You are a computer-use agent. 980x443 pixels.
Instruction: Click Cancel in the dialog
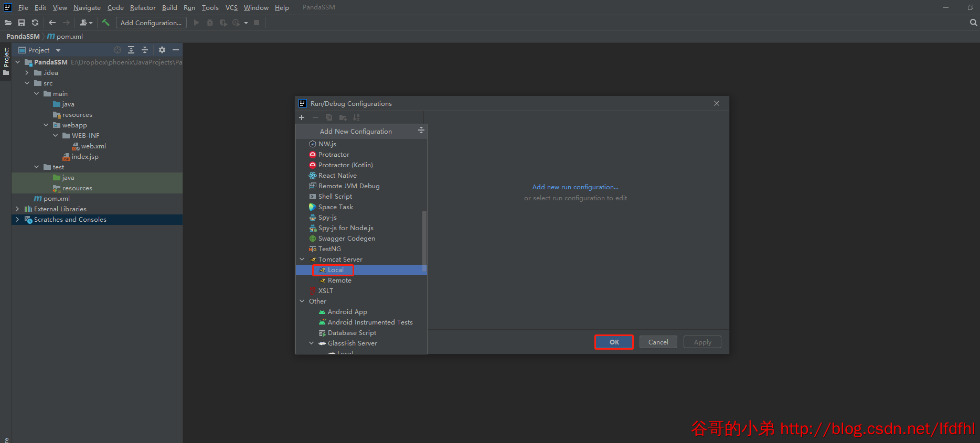tap(658, 342)
